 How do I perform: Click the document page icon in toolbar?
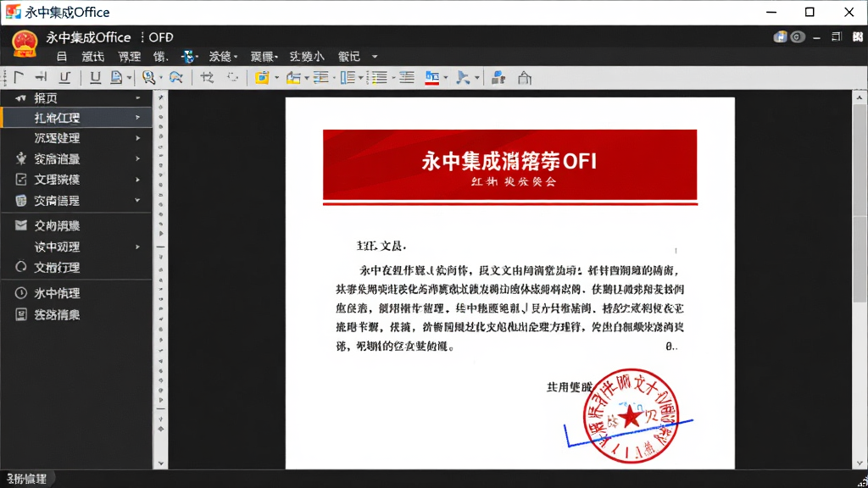116,77
